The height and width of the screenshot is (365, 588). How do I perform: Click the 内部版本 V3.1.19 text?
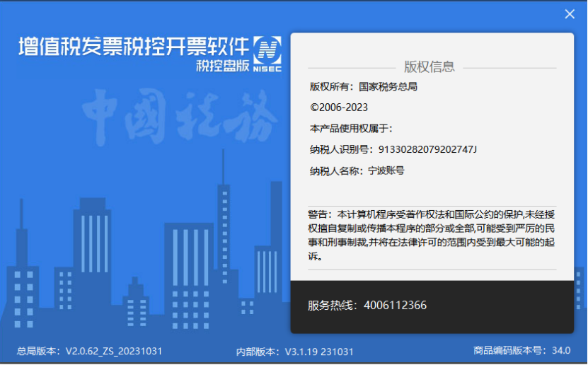tap(295, 352)
